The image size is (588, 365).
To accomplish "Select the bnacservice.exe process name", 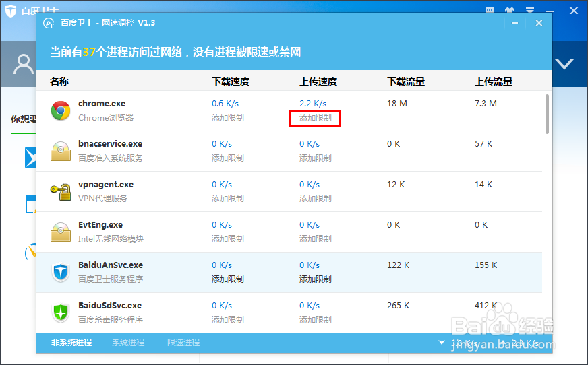I will (x=111, y=143).
